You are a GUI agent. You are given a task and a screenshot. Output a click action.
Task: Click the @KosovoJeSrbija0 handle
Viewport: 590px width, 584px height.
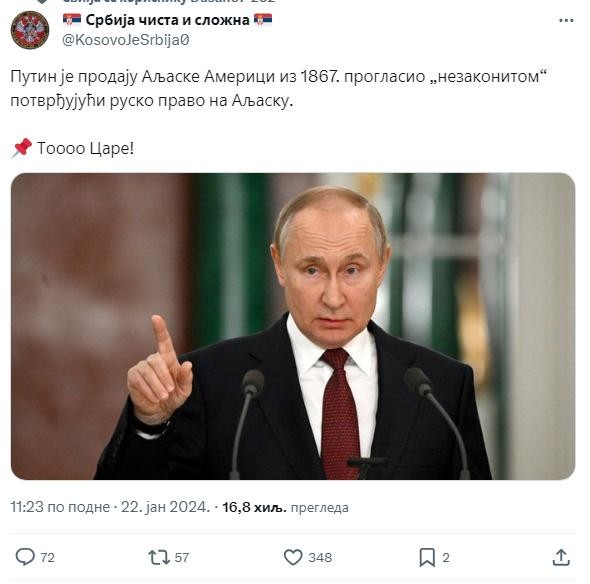click(x=126, y=40)
